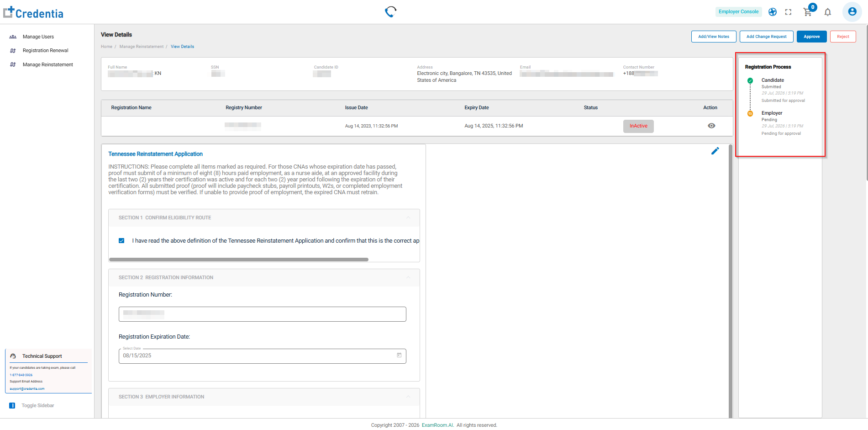Click the loading spinner logo in header
The image size is (868, 430).
(390, 11)
